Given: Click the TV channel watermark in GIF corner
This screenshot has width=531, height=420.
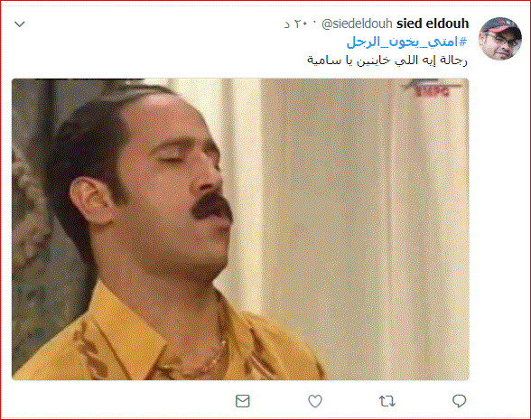Looking at the screenshot, I should point(431,89).
